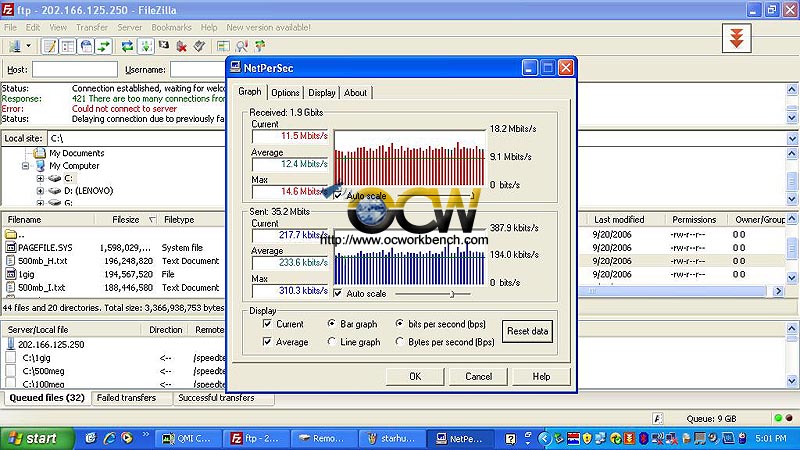
Task: Launch media player from quick launch
Action: pyautogui.click(x=127, y=438)
